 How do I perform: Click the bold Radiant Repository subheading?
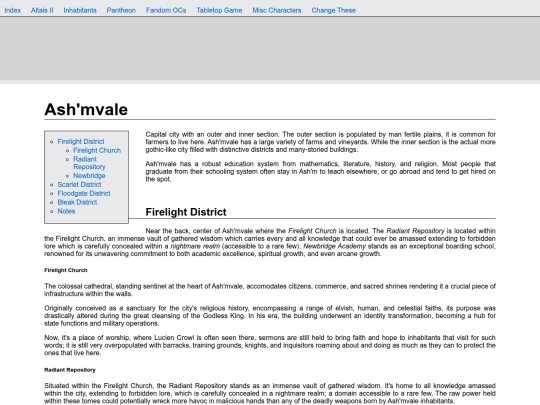tap(70, 370)
